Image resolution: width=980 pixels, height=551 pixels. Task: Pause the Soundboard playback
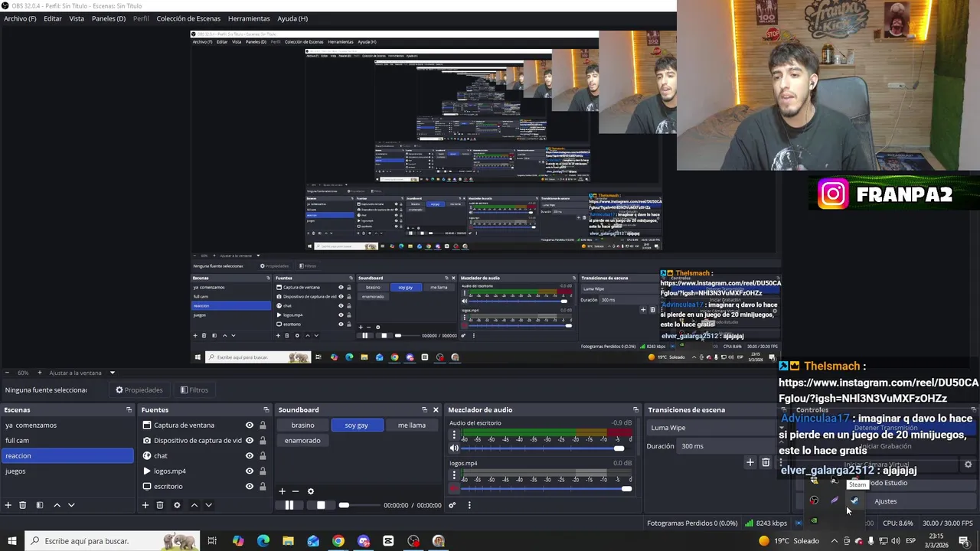click(289, 505)
